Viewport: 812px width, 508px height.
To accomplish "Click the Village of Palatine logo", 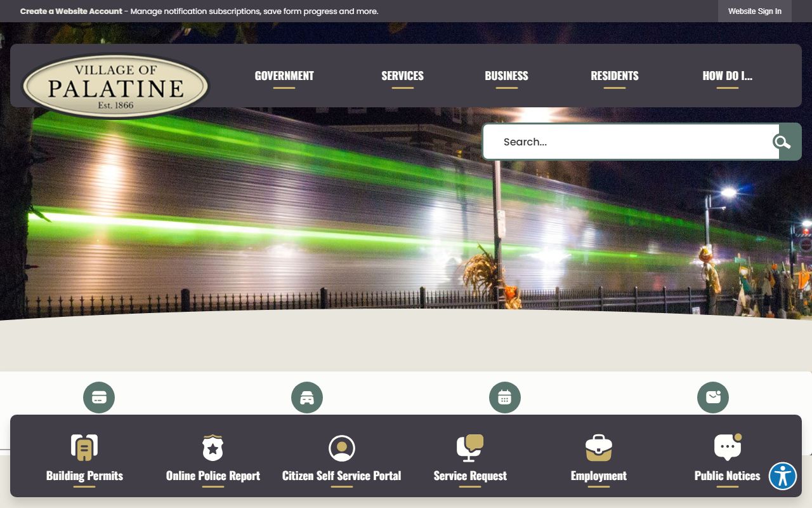I will [x=115, y=86].
